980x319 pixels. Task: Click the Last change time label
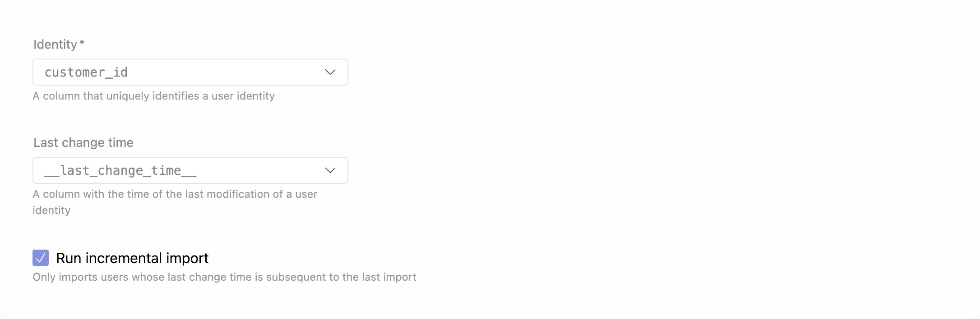(x=83, y=142)
